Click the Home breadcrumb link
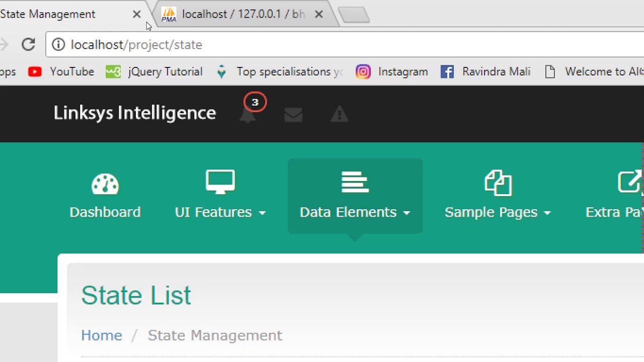 click(102, 335)
